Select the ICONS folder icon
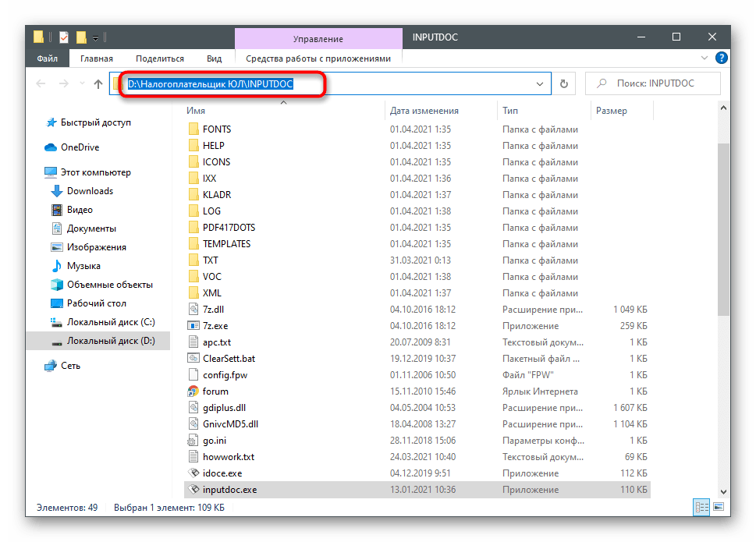 [193, 162]
